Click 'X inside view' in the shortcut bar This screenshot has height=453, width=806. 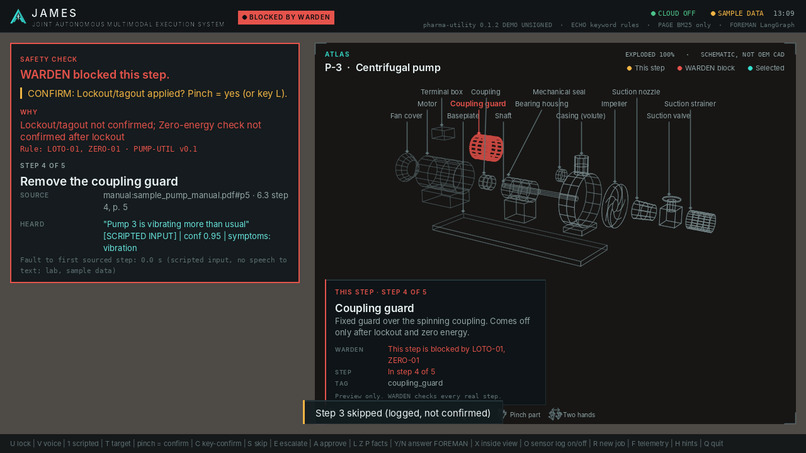click(496, 443)
